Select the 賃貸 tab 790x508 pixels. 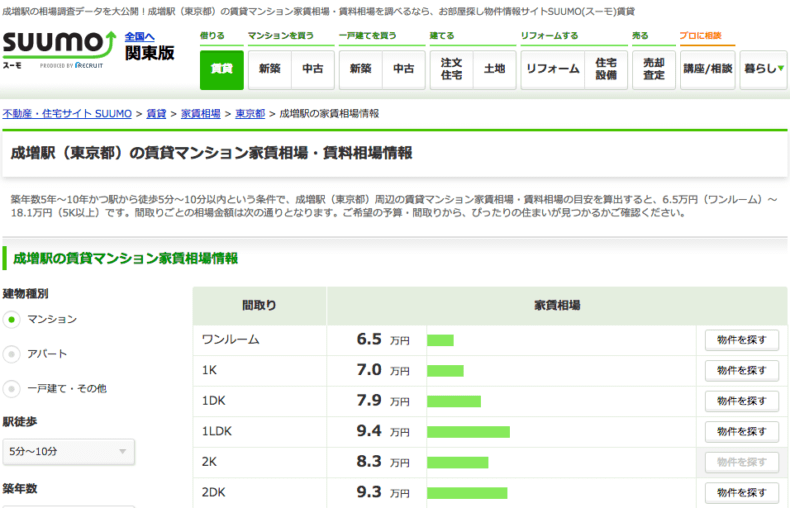pos(222,70)
